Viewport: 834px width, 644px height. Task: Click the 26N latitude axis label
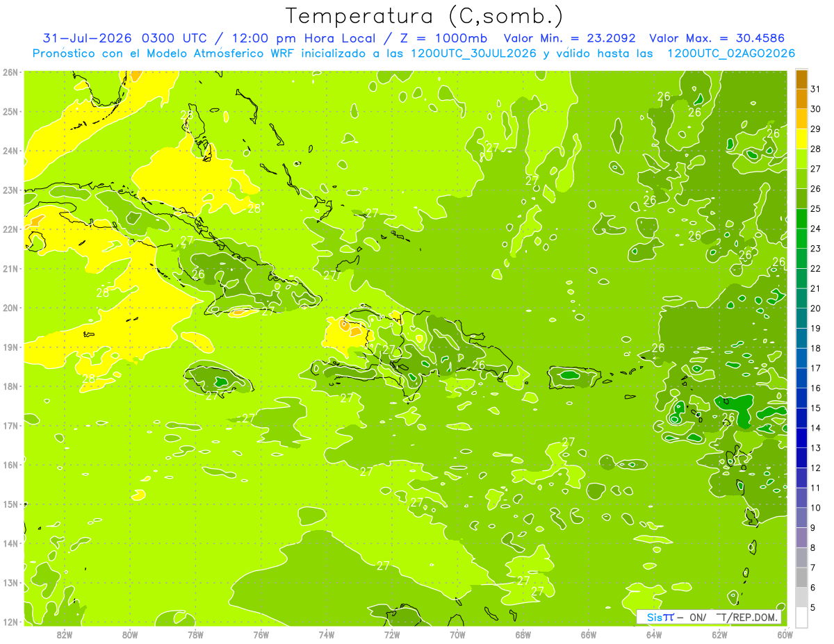coord(10,72)
